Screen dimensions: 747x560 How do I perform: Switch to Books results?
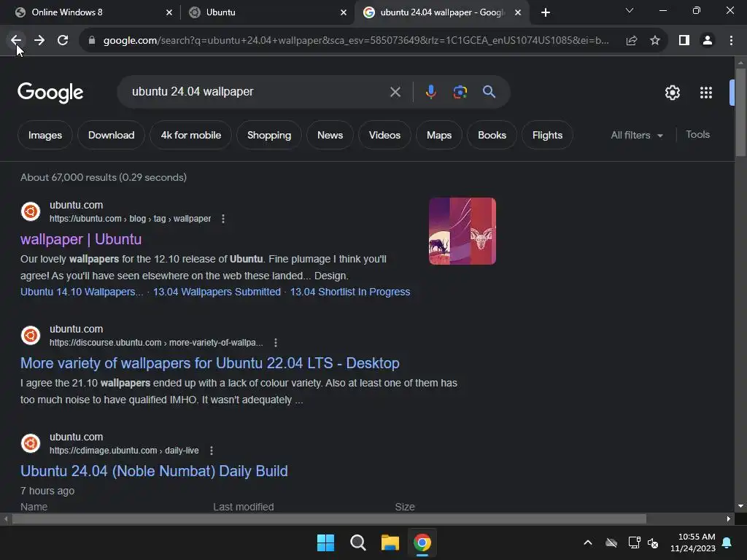click(492, 135)
